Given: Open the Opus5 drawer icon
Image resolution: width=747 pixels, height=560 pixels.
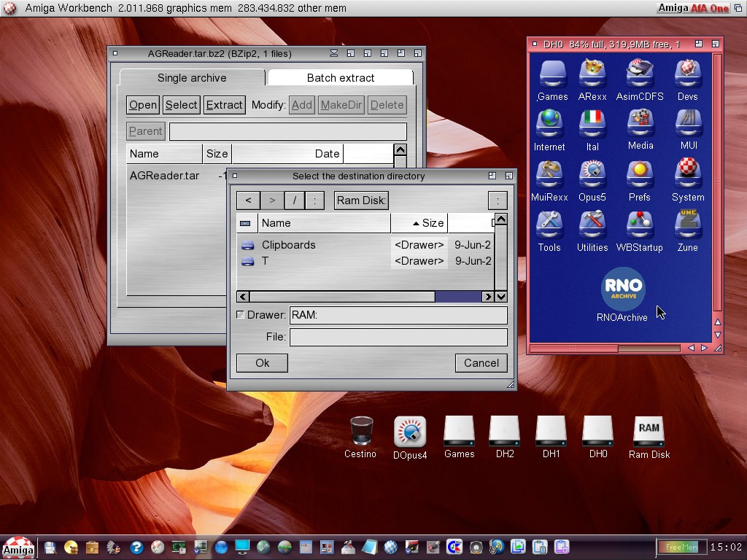Looking at the screenshot, I should point(592,175).
